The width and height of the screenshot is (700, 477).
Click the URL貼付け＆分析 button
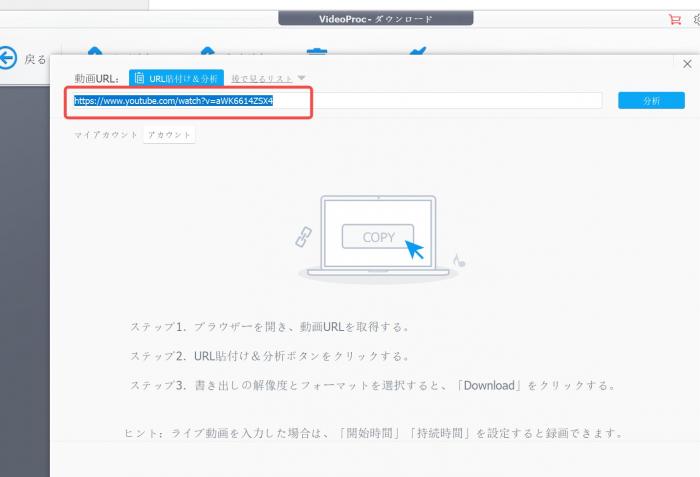176,79
